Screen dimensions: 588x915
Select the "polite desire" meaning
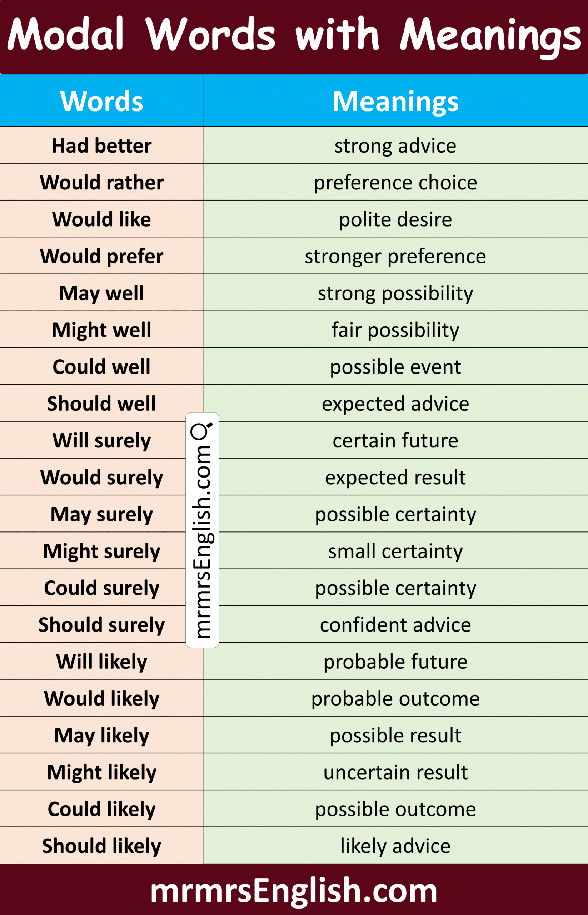pyautogui.click(x=395, y=219)
